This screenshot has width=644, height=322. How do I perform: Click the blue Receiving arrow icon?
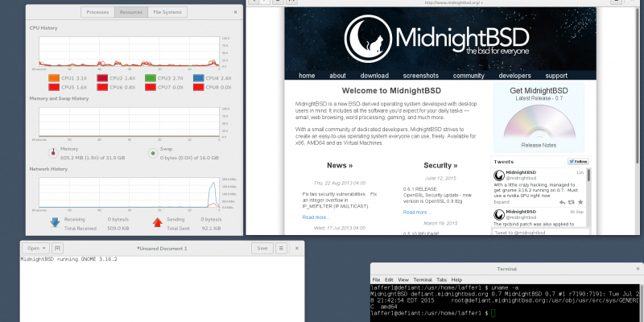(x=55, y=222)
